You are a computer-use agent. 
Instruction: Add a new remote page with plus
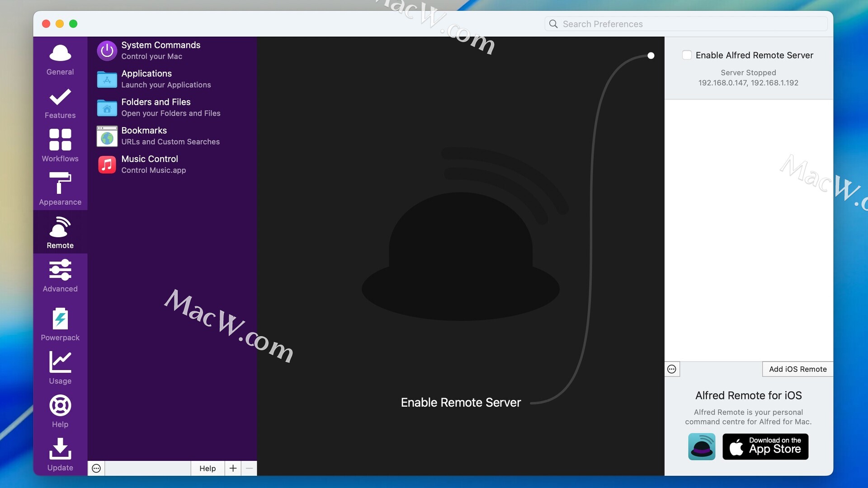[233, 469]
